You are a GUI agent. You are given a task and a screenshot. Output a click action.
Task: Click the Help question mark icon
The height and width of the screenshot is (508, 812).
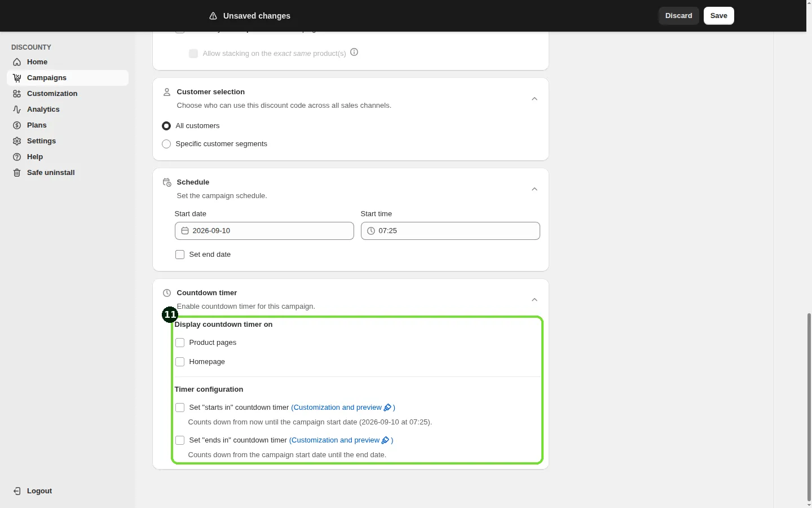coord(17,157)
